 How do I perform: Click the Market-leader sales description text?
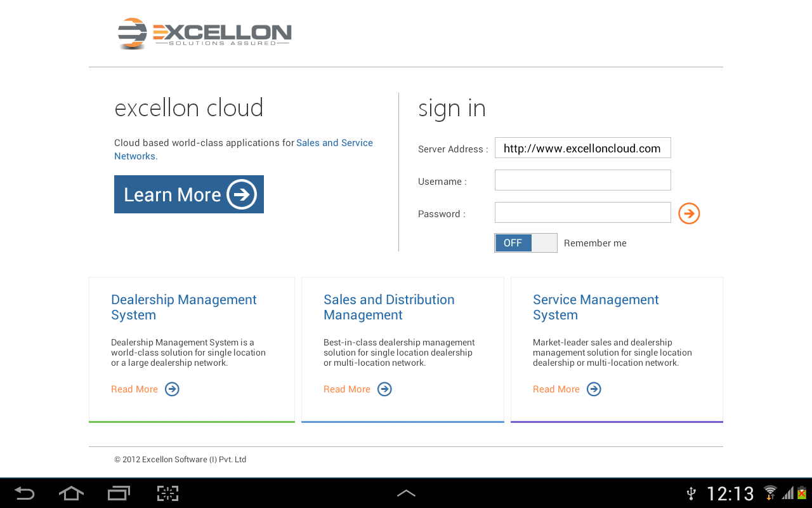[x=612, y=352]
